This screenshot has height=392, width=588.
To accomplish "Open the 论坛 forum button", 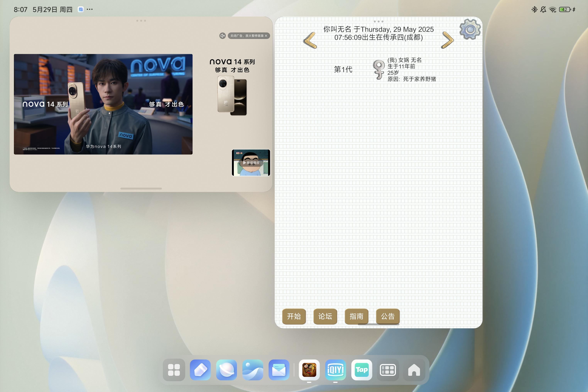I will 325,316.
